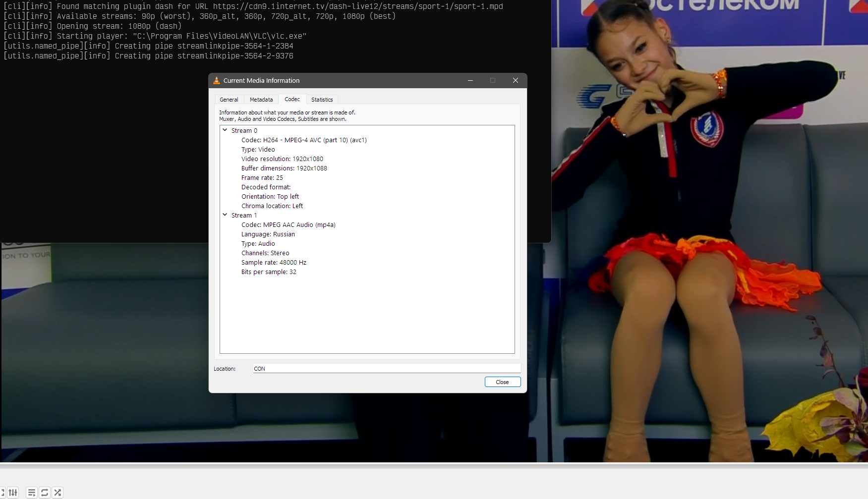Open the Metadata tab
Screen dimensions: 868x499
pyautogui.click(x=261, y=100)
